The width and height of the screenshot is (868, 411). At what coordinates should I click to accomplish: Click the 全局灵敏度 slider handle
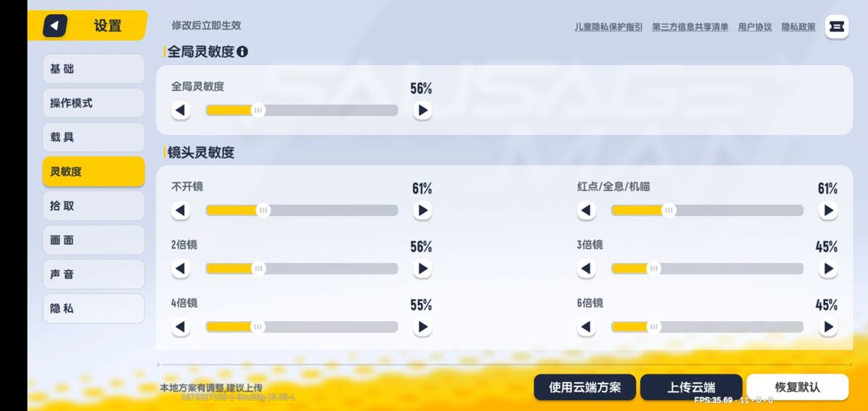[x=258, y=110]
